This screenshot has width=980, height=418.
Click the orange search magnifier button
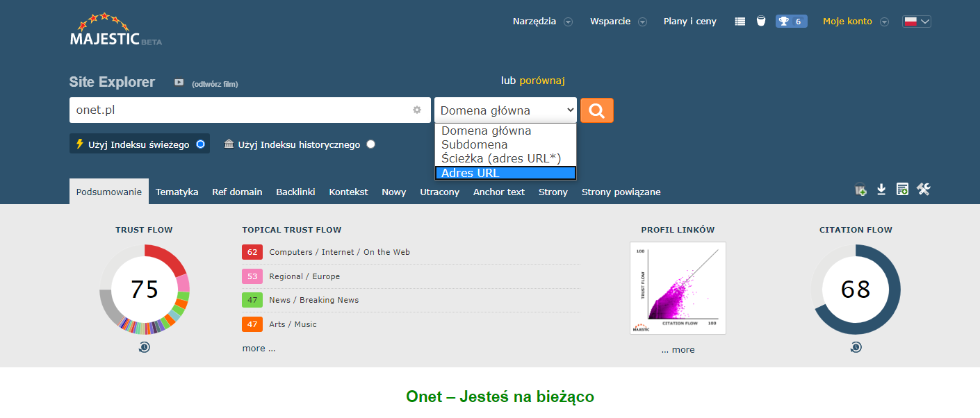597,110
